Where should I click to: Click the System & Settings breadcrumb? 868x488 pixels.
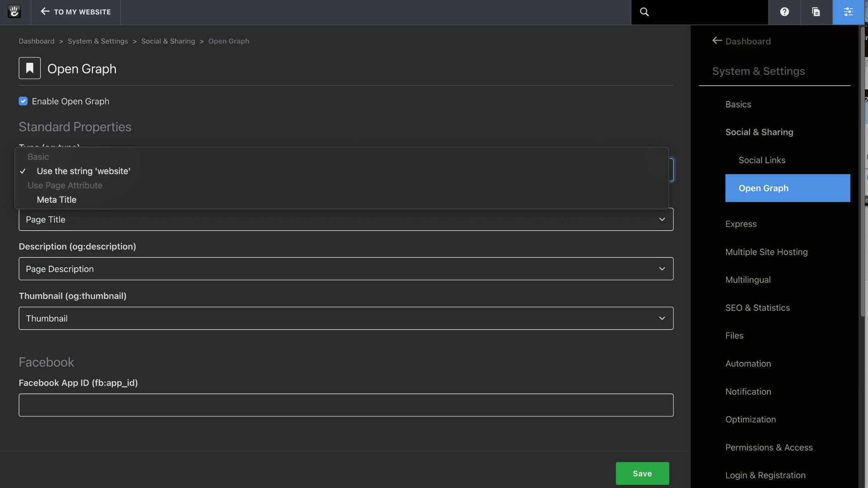(x=98, y=41)
